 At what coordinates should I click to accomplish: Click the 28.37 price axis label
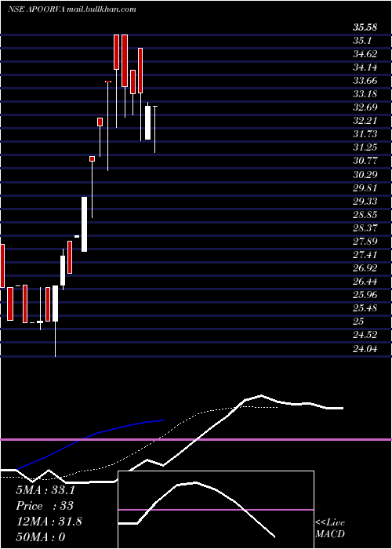coord(365,228)
